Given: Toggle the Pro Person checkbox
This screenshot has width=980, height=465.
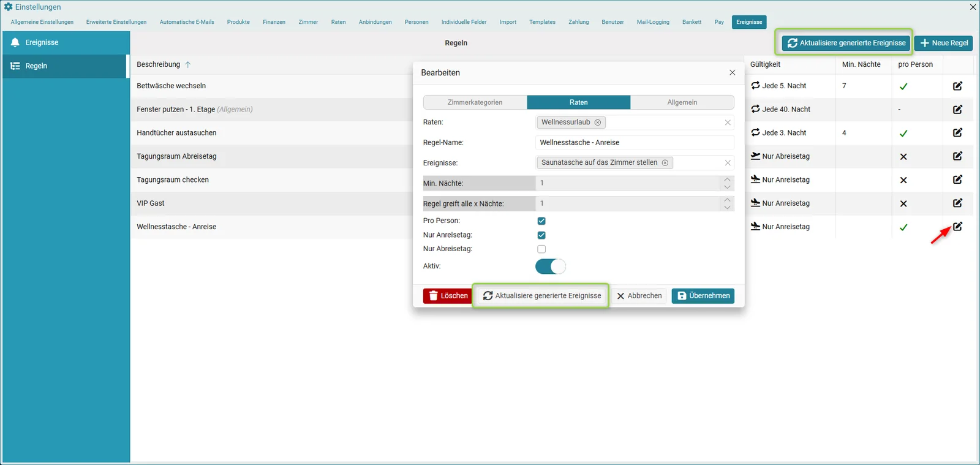Looking at the screenshot, I should pyautogui.click(x=541, y=221).
